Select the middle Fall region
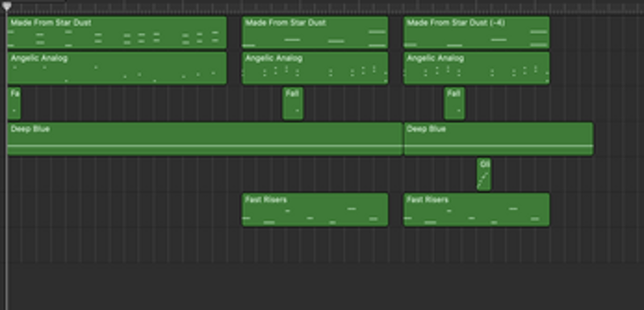Image resolution: width=644 pixels, height=310 pixels. [x=293, y=104]
